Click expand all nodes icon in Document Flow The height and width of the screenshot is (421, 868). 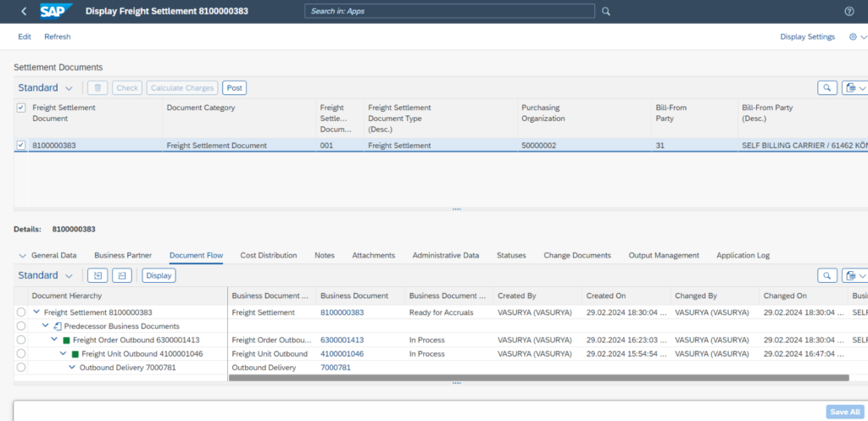(97, 275)
